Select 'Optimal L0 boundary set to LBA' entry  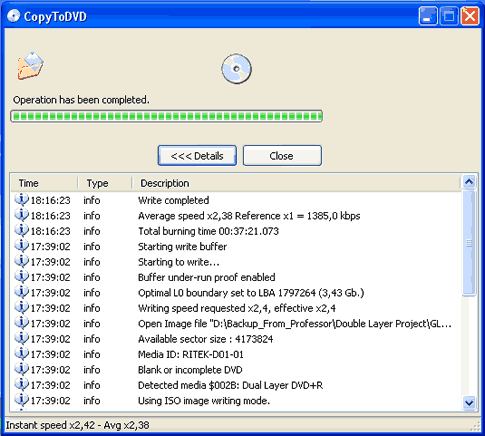251,293
